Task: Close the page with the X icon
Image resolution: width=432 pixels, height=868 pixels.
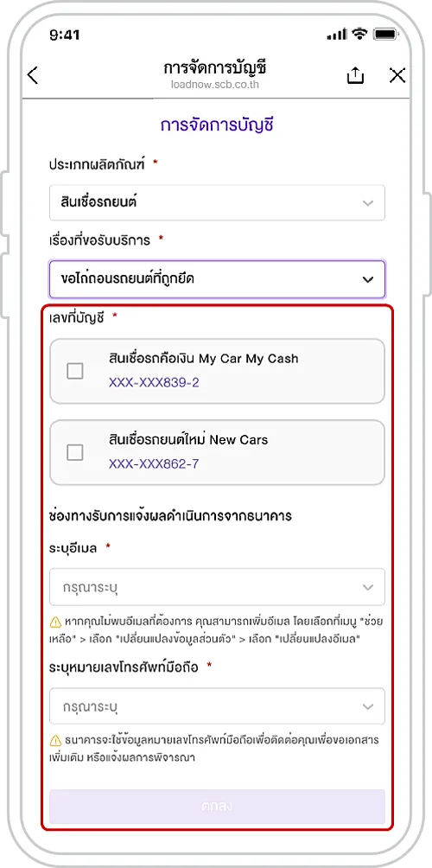Action: (397, 75)
